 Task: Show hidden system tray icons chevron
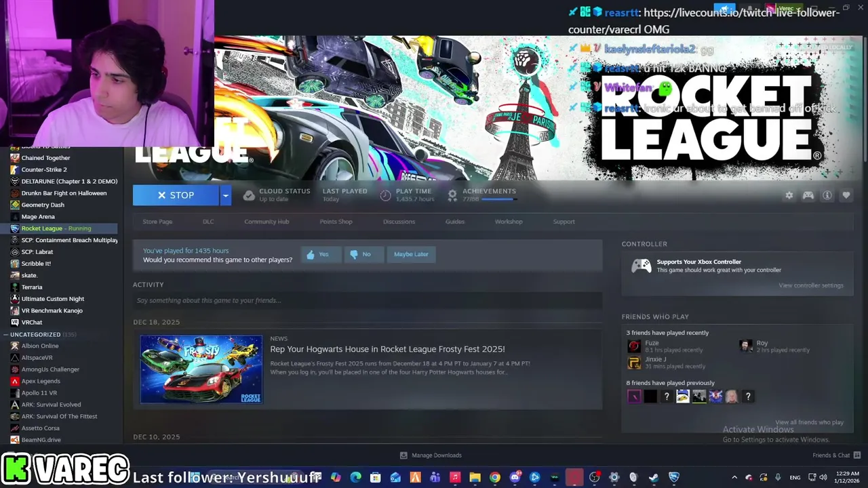(734, 477)
